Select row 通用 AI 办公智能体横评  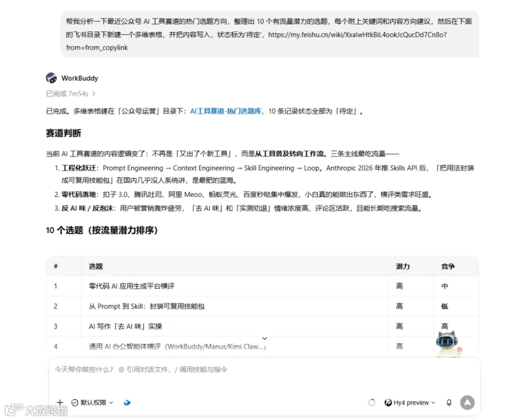tap(262, 346)
